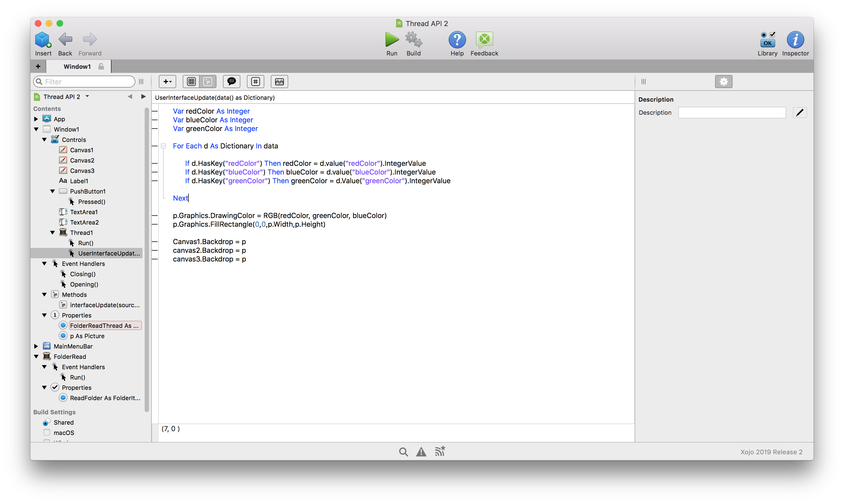Collapse Window1 Event Handlers group
The width and height of the screenshot is (844, 504).
[x=44, y=263]
